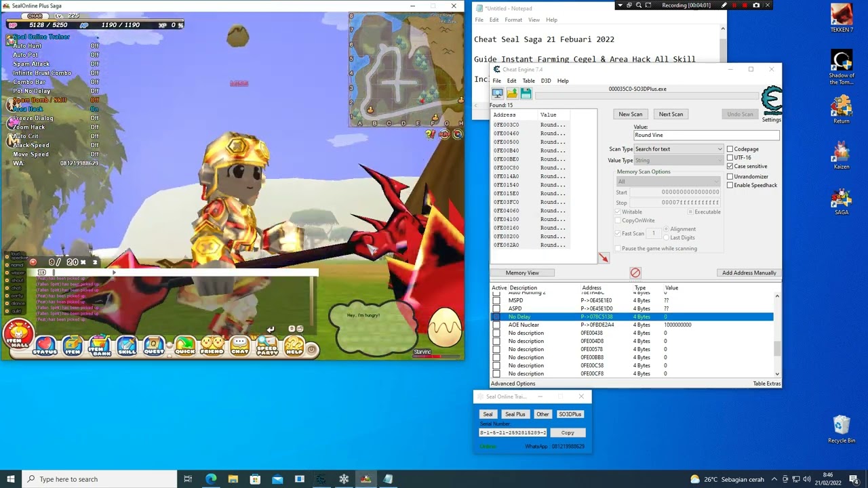The width and height of the screenshot is (868, 488).
Task: Enable the UTF-16 checkbox
Action: pos(730,157)
